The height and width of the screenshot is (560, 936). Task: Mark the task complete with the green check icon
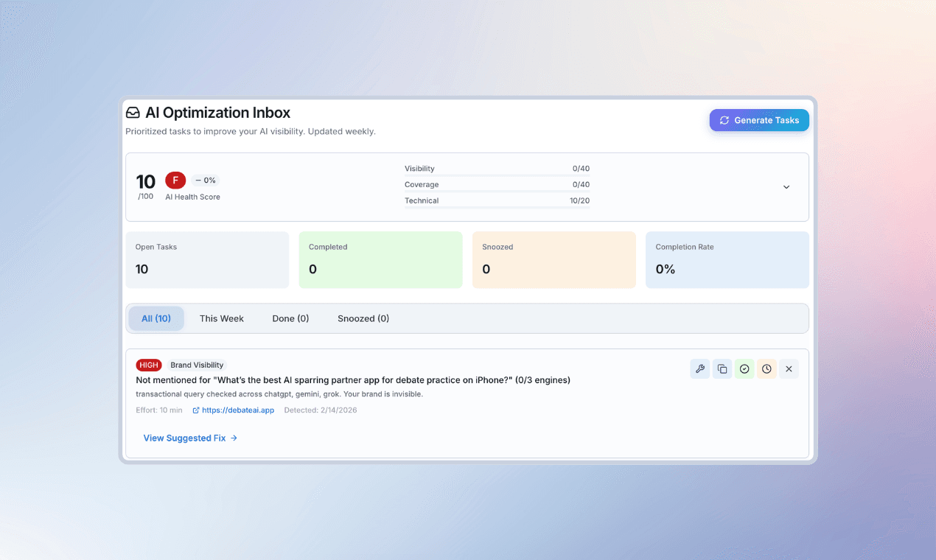pyautogui.click(x=744, y=368)
